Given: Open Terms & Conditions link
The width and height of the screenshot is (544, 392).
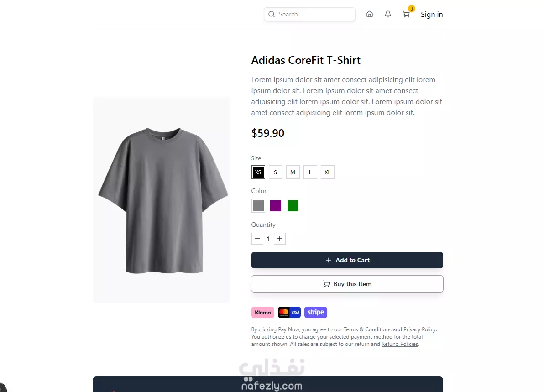Looking at the screenshot, I should [367, 329].
